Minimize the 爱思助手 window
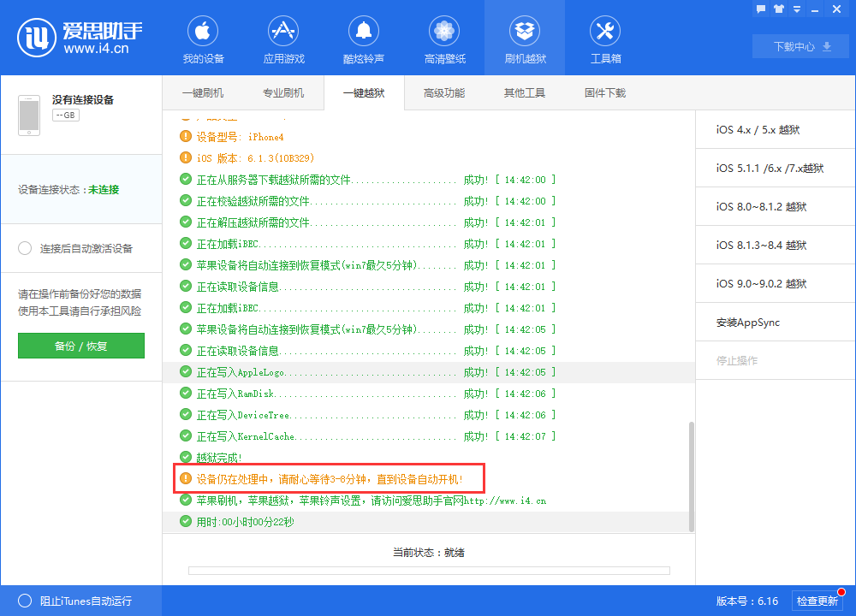This screenshot has width=856, height=616. click(x=815, y=9)
